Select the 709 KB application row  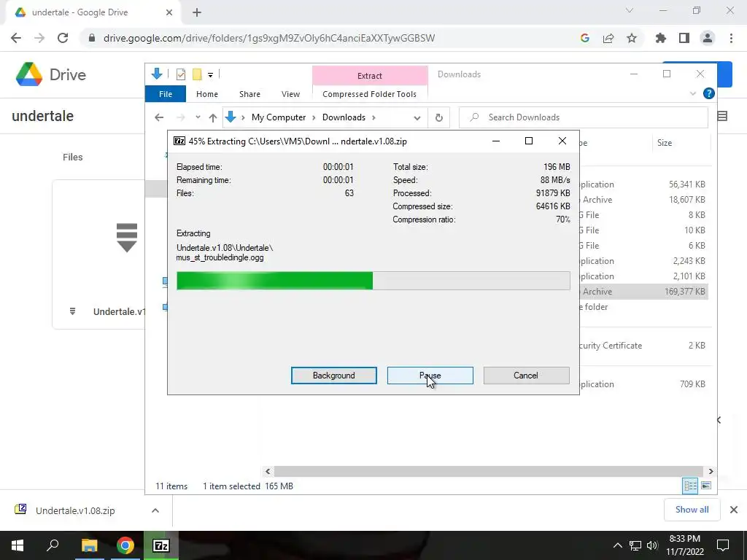[x=643, y=384]
